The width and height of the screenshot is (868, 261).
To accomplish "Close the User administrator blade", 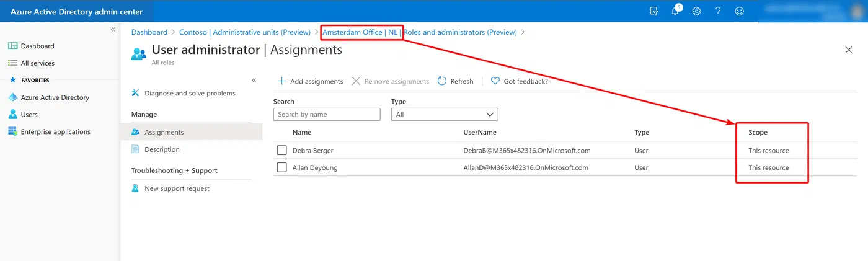I will [849, 50].
